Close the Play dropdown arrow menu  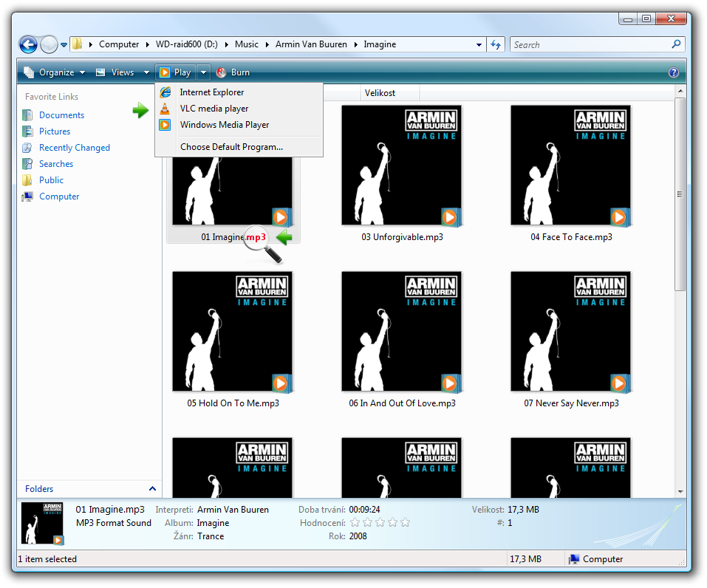203,72
